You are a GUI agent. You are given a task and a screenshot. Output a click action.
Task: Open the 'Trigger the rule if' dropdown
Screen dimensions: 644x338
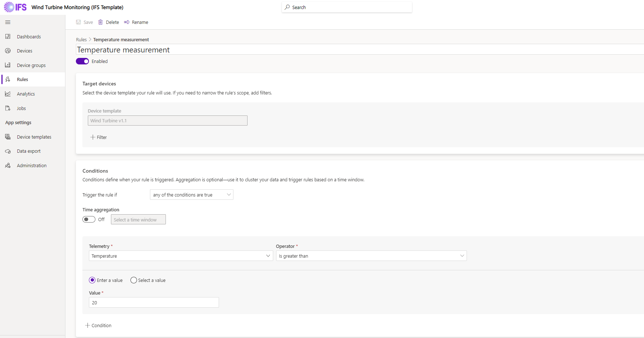[x=192, y=195]
